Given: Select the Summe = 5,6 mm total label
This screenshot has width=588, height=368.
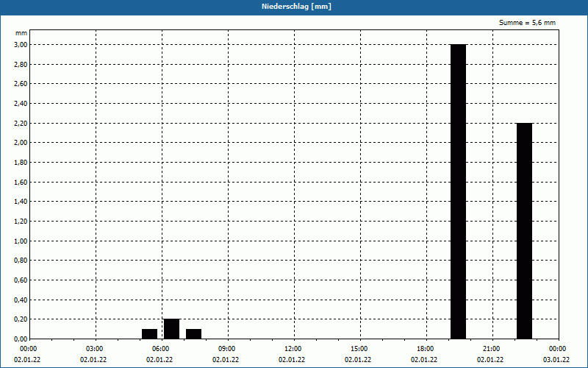Looking at the screenshot, I should (527, 23).
